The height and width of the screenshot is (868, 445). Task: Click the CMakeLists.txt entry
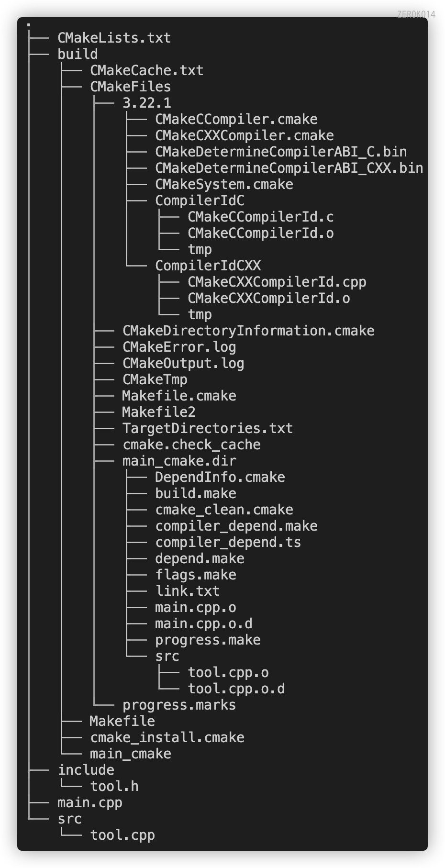(x=114, y=38)
